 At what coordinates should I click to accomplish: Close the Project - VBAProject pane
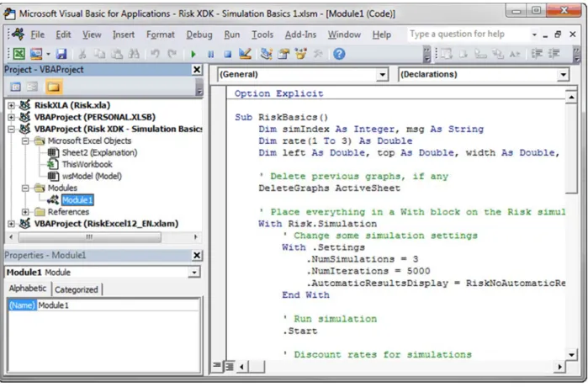[x=197, y=69]
